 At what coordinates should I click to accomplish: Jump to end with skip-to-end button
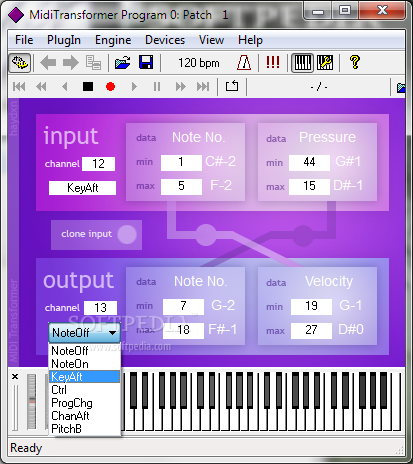pyautogui.click(x=203, y=87)
